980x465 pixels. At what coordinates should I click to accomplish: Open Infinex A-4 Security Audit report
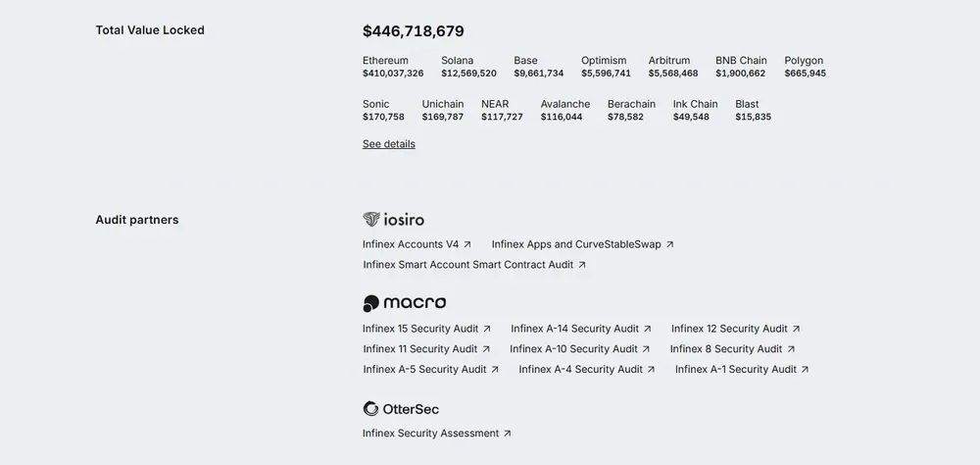point(580,370)
